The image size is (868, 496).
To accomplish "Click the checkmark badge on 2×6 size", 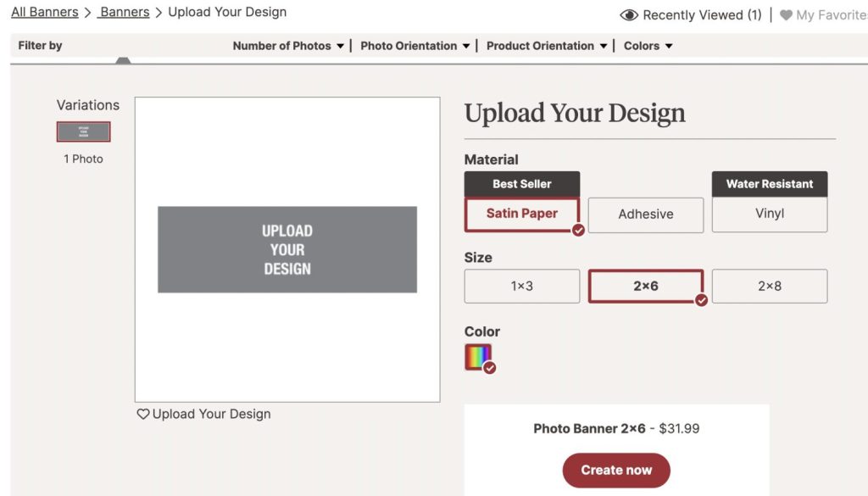I will point(701,300).
